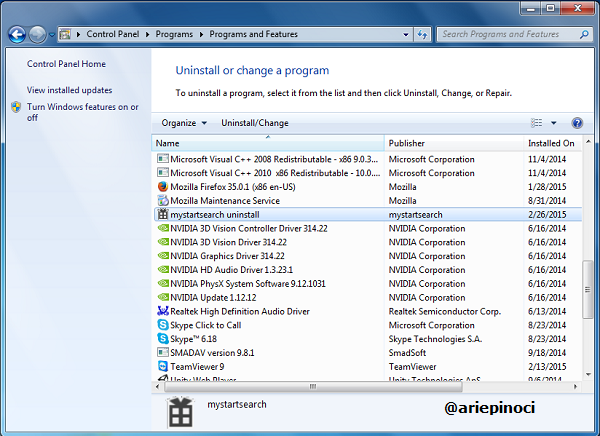Viewport: 600px width, 436px height.
Task: Click the Back navigation arrow button
Action: pos(17,35)
